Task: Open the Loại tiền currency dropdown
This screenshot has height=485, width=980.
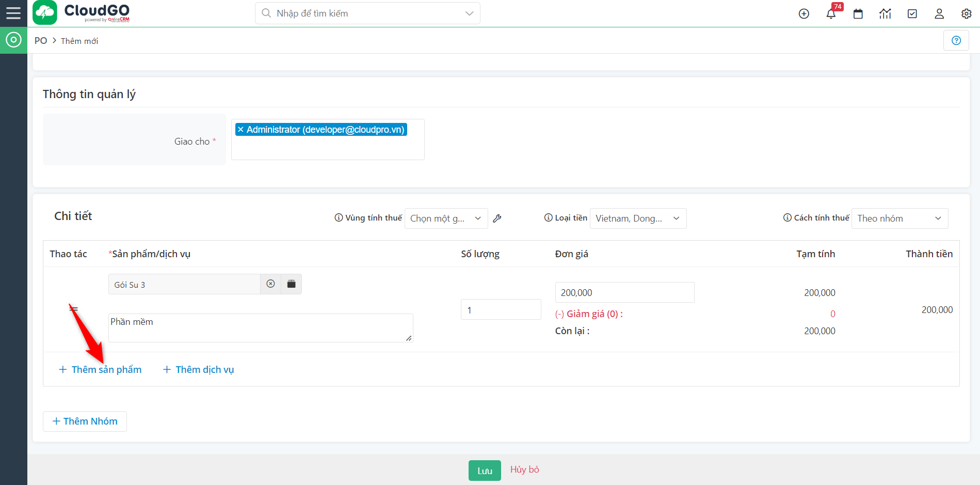Action: (x=637, y=218)
